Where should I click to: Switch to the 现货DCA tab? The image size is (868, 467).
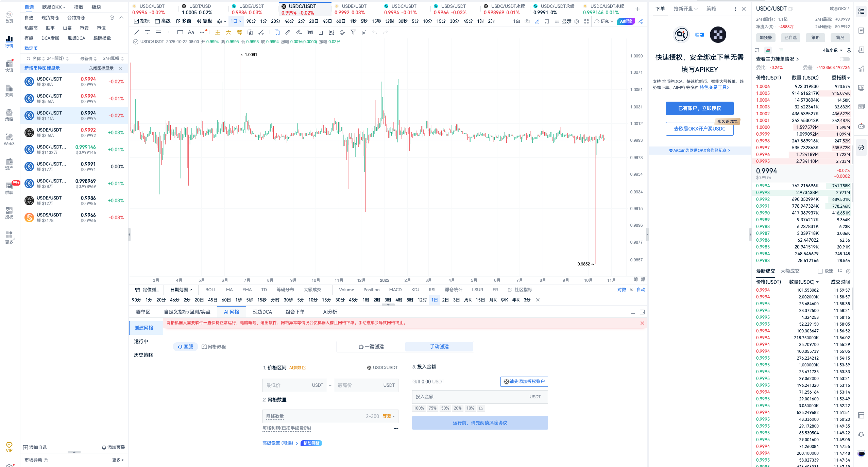[262, 312]
